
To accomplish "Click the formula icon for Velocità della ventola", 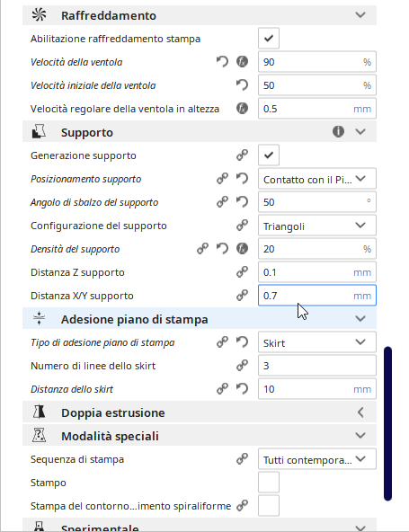I will point(242,62).
